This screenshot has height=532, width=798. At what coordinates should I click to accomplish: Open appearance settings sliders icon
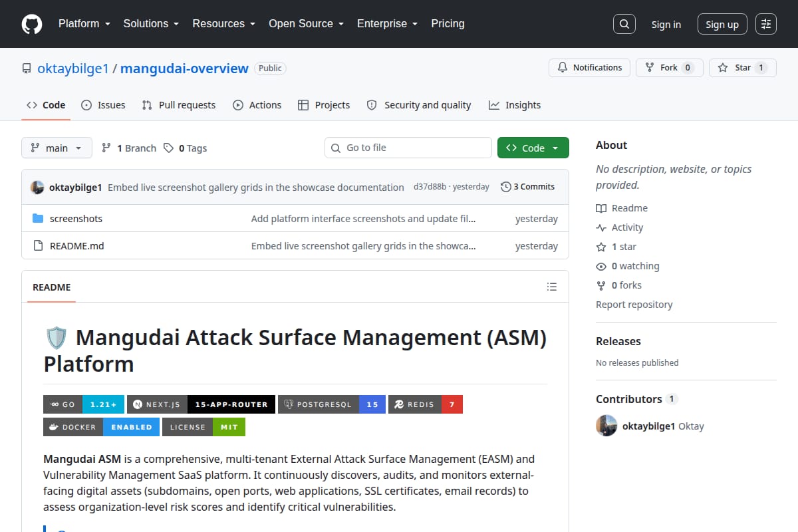coord(766,24)
